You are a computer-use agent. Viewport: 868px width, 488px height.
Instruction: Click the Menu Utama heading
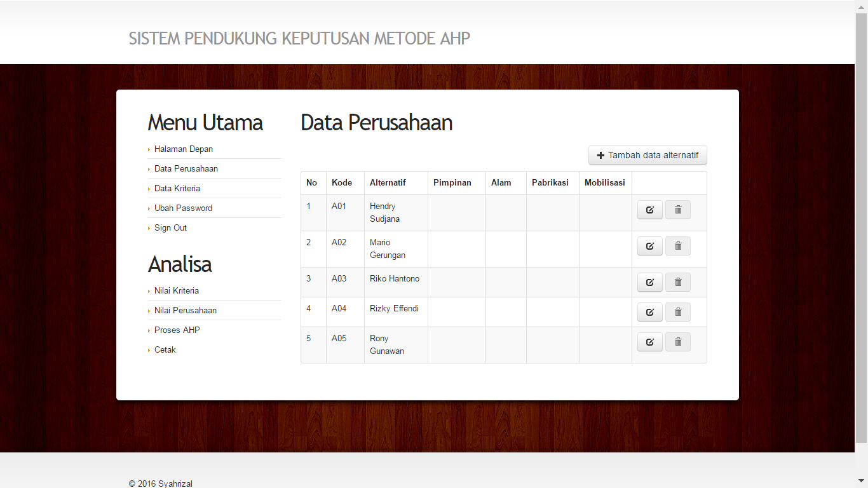tap(205, 123)
